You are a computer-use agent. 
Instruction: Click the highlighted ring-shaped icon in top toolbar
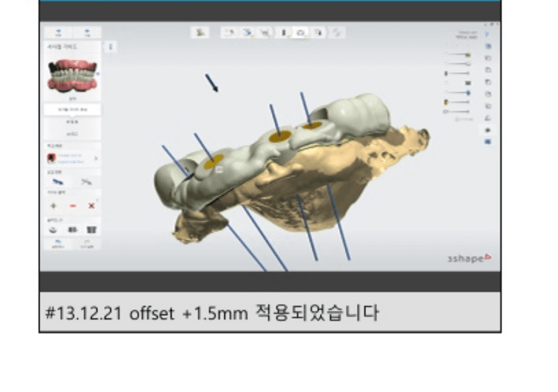click(301, 33)
